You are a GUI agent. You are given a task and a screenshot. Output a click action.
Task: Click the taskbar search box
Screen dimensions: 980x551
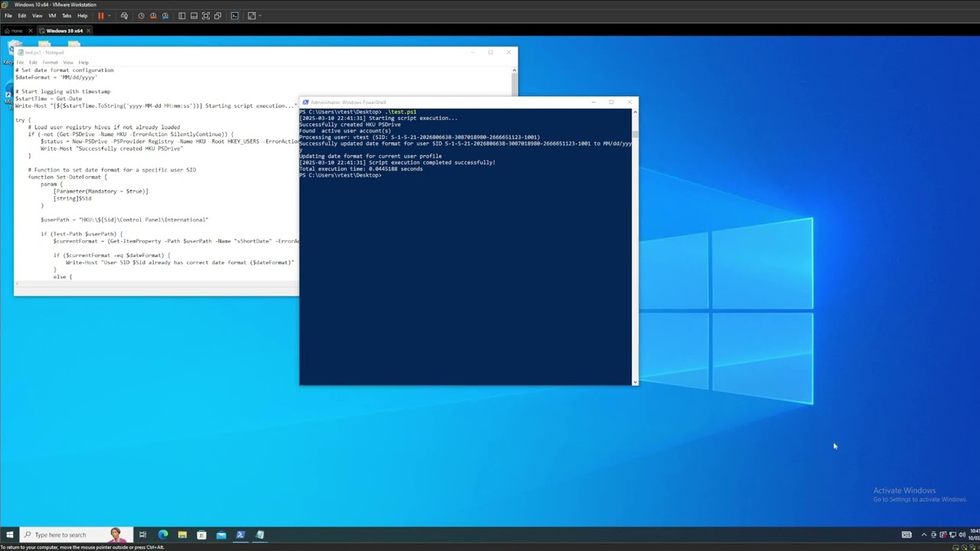click(77, 535)
